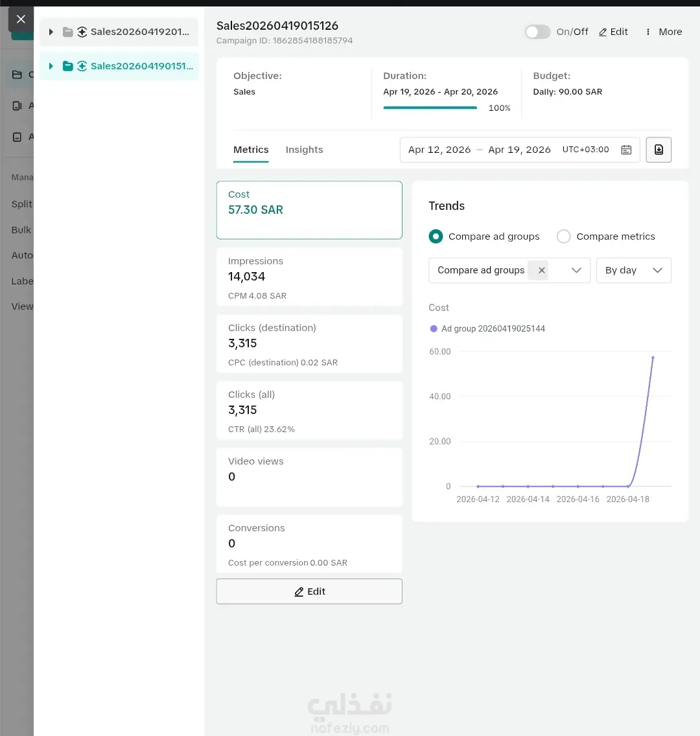Click the duration progress bar at 100%

point(430,108)
